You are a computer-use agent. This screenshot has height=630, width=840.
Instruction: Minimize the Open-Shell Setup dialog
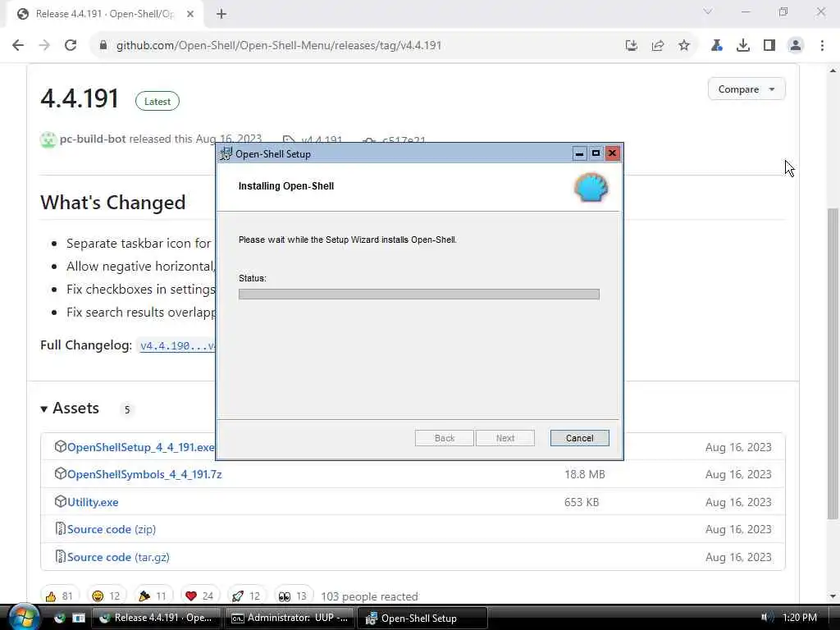pyautogui.click(x=579, y=153)
